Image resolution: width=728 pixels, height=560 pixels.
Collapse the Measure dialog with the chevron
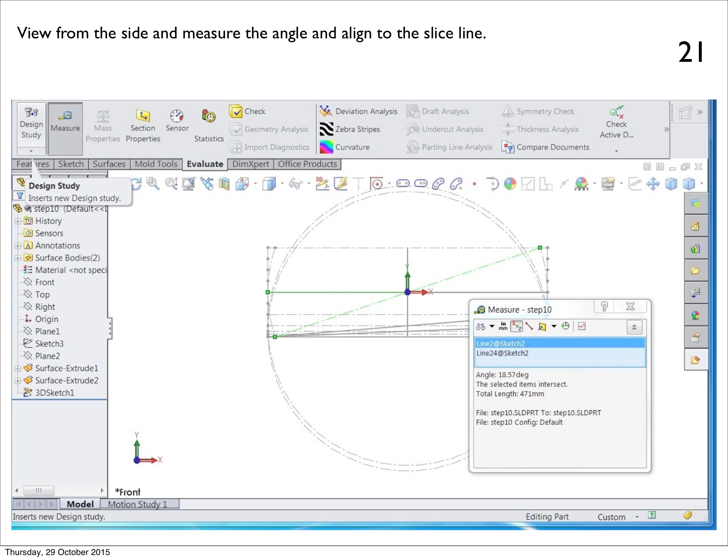coord(634,327)
